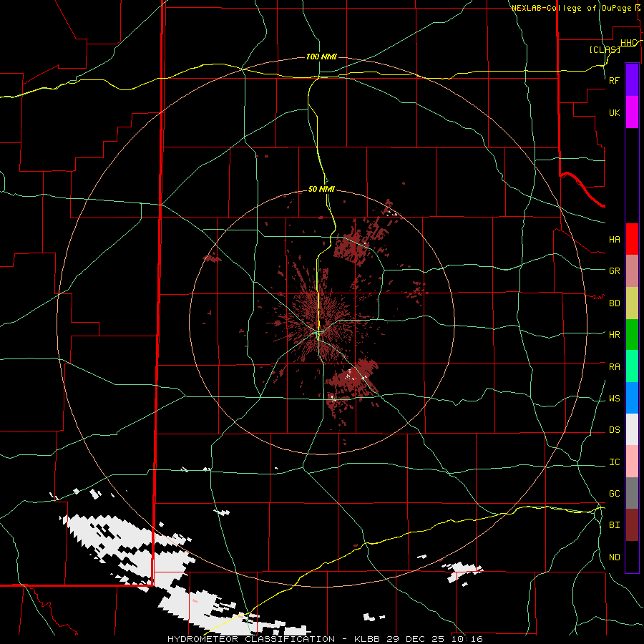Click the UK legend label
This screenshot has width=644, height=644.
click(x=614, y=112)
